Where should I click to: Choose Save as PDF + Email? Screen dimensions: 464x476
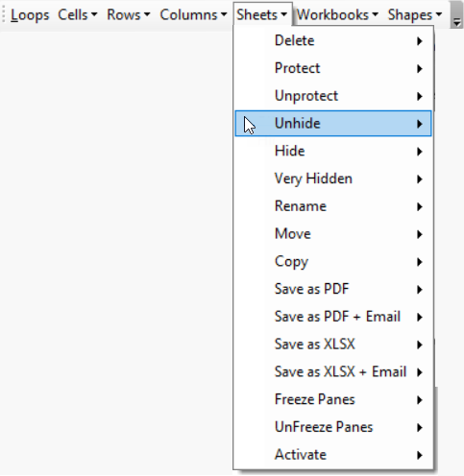333,317
